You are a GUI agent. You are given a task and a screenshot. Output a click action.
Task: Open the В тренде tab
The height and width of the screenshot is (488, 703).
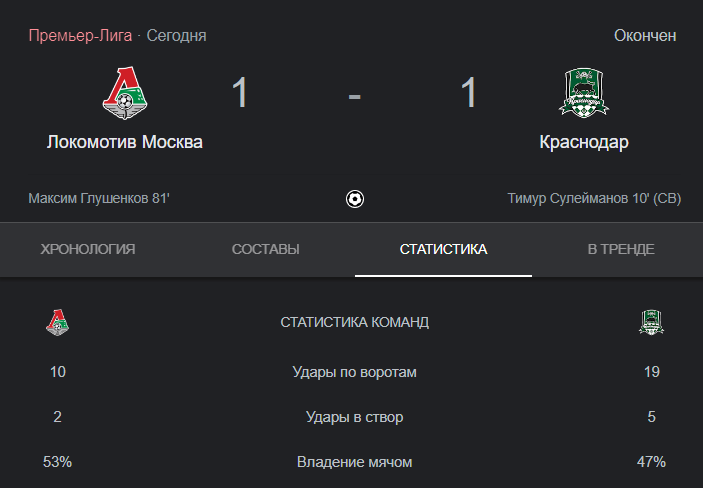point(621,249)
